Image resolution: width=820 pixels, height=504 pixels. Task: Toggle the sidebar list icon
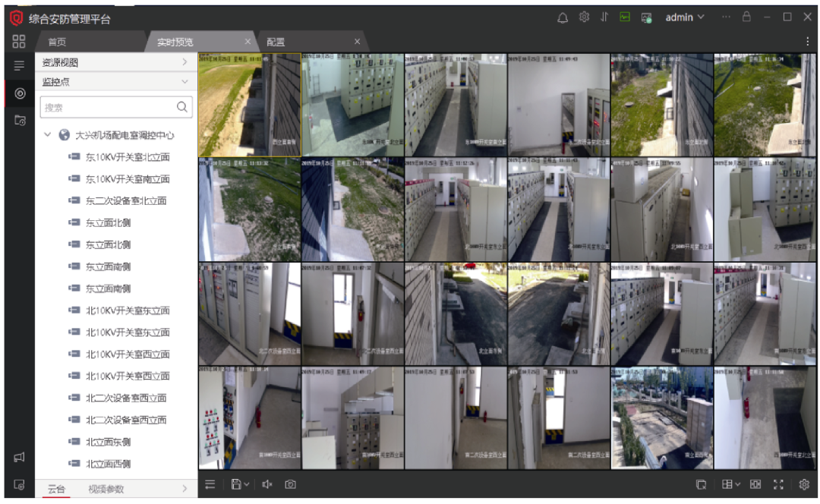[x=19, y=66]
